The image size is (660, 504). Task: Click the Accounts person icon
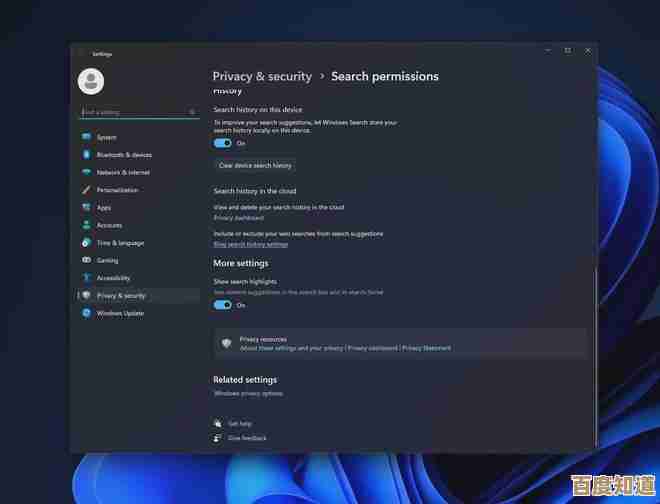point(86,225)
